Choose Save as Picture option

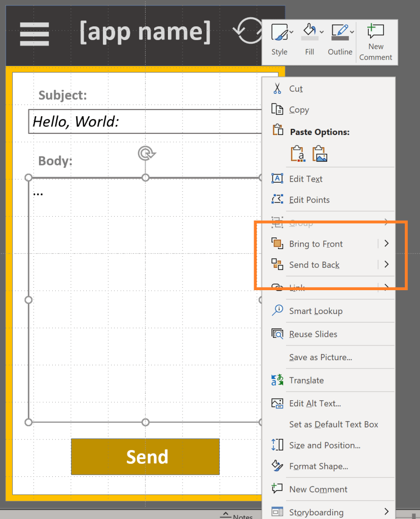(321, 357)
